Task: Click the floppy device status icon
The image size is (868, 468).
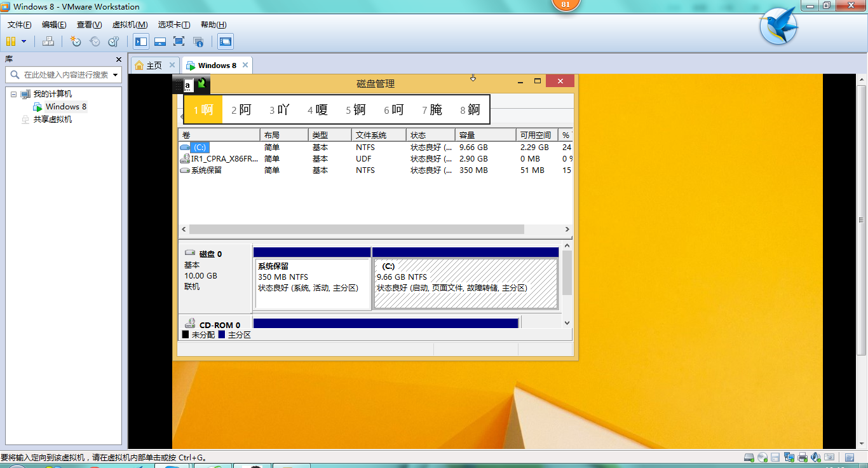Action: coord(776,457)
